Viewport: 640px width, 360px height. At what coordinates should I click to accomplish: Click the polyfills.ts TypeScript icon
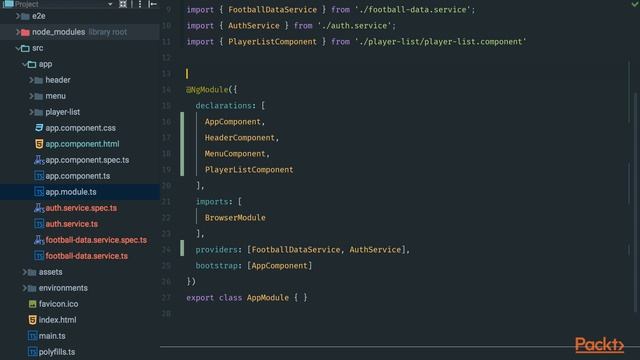pyautogui.click(x=32, y=352)
